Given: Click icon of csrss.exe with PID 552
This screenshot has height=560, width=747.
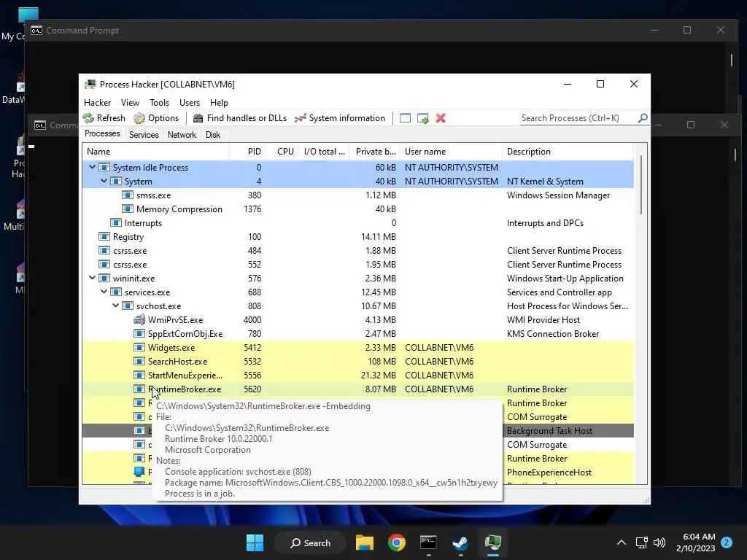Looking at the screenshot, I should 104,264.
